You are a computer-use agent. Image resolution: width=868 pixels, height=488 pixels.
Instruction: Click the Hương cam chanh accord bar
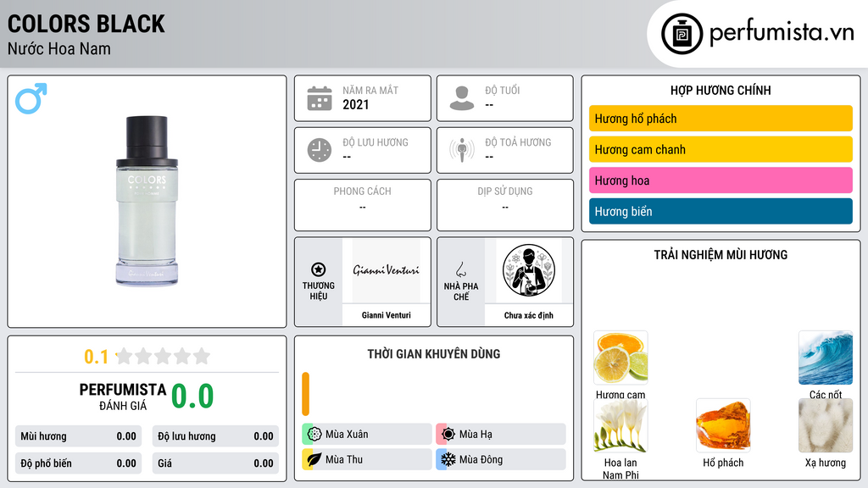(x=721, y=149)
